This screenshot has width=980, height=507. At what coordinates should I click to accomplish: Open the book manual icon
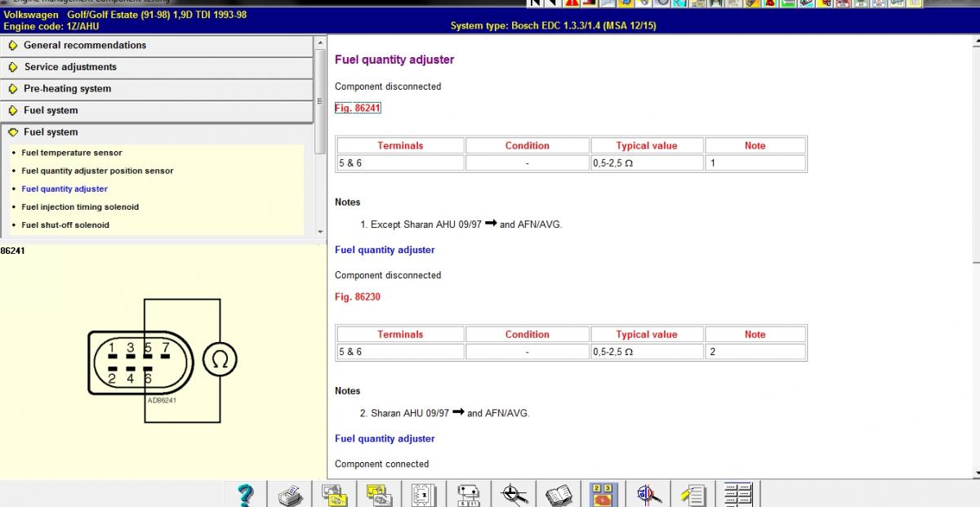coord(559,494)
